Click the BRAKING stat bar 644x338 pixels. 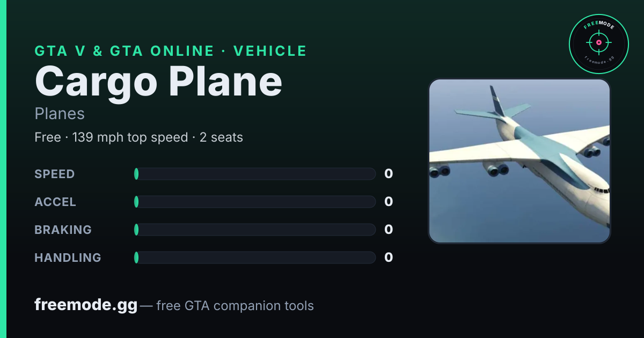pyautogui.click(x=255, y=230)
